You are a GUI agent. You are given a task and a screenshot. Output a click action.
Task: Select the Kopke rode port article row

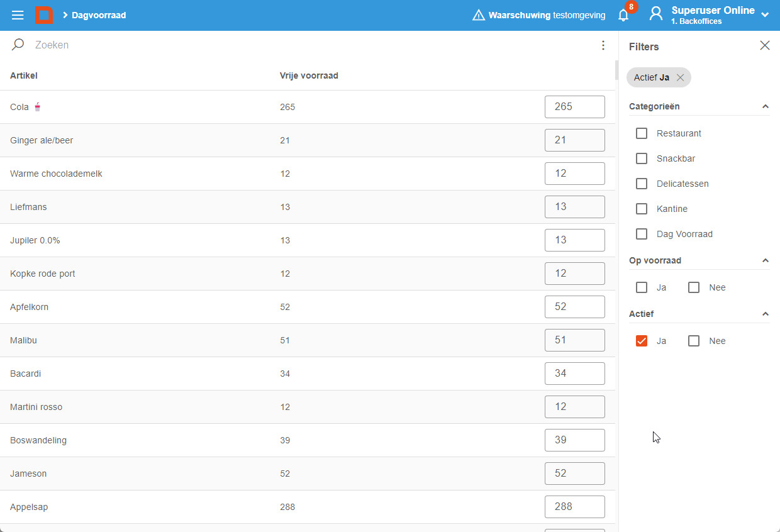coord(308,274)
